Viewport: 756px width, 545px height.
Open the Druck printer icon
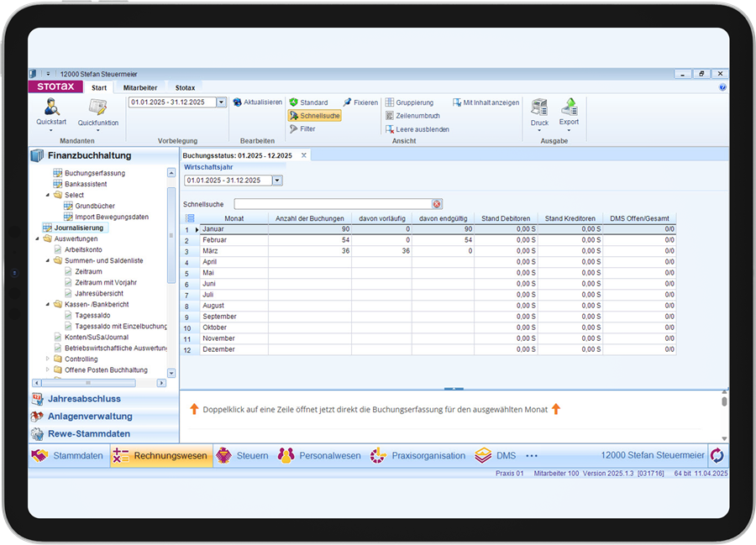click(539, 107)
